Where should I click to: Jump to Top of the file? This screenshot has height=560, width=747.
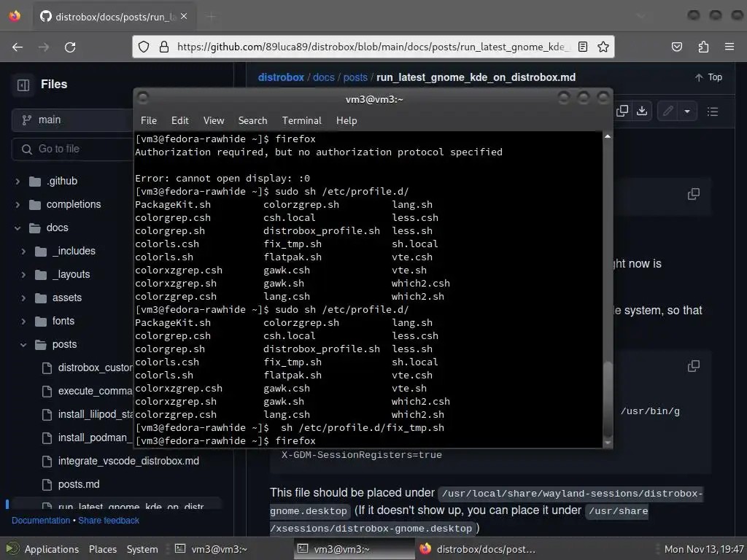(x=708, y=77)
